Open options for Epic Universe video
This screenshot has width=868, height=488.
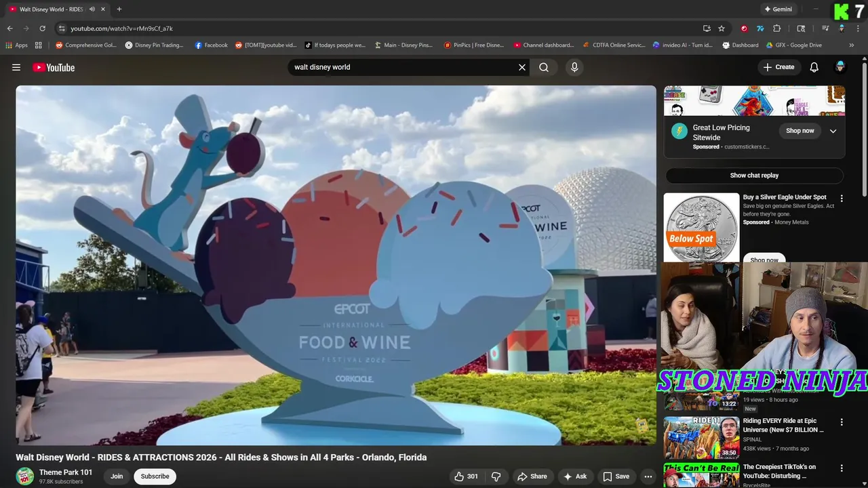[x=842, y=422]
